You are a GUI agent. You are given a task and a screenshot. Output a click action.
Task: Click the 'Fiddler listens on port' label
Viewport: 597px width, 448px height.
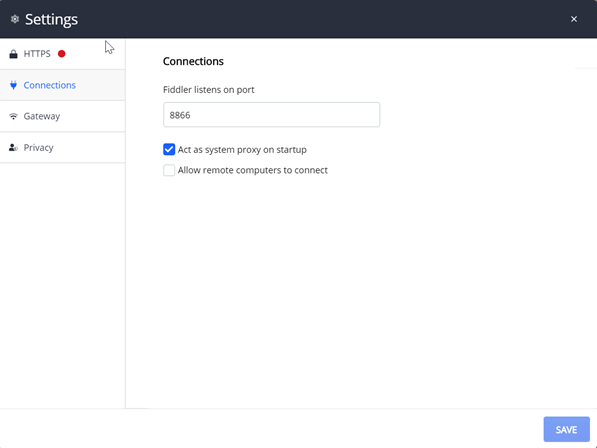click(x=209, y=90)
